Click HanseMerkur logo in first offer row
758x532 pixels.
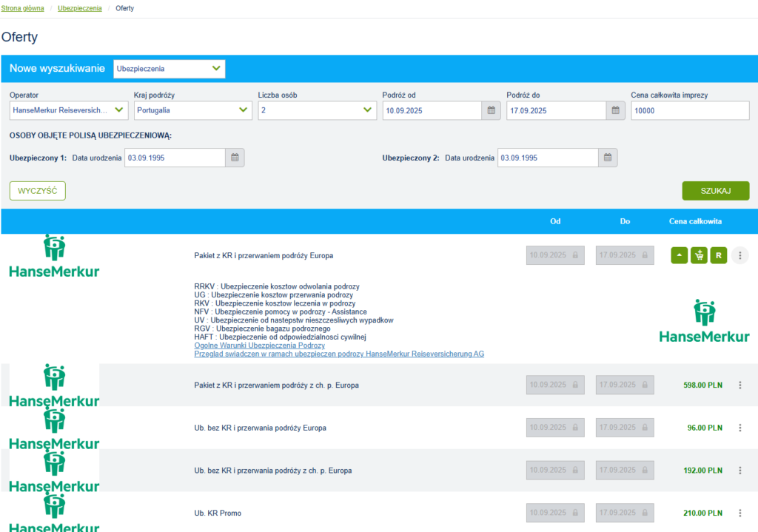54,256
